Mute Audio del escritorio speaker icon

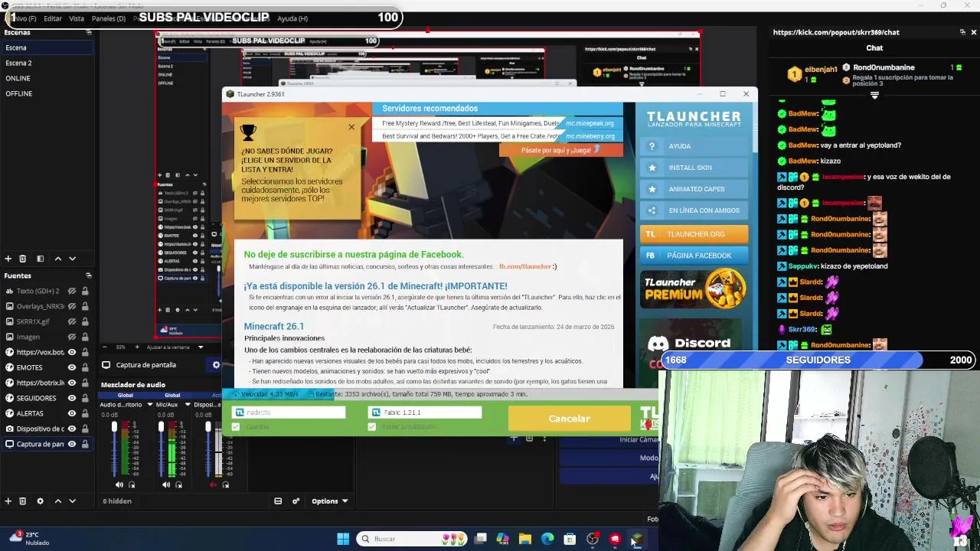(119, 484)
